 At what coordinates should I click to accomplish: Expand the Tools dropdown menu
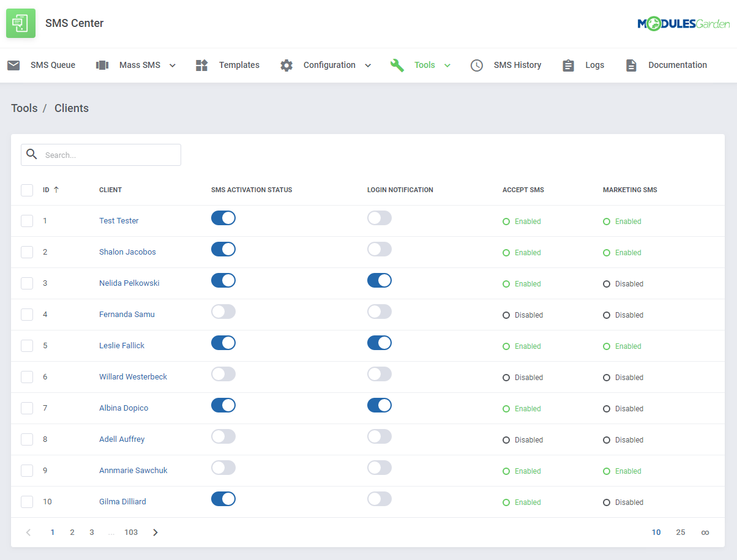click(x=447, y=64)
